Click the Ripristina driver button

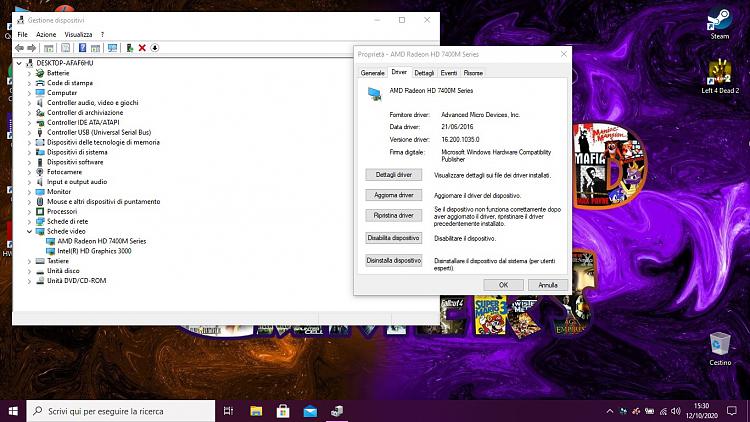point(394,215)
